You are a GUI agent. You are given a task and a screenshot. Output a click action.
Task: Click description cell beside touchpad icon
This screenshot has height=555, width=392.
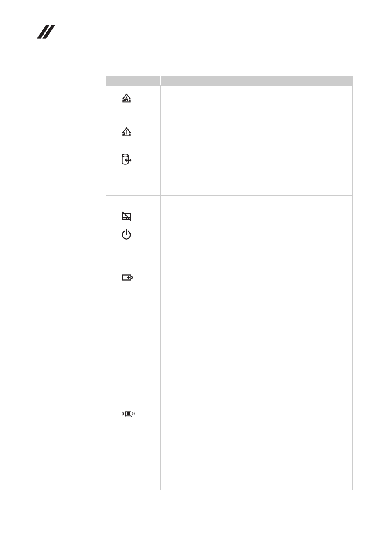click(256, 208)
